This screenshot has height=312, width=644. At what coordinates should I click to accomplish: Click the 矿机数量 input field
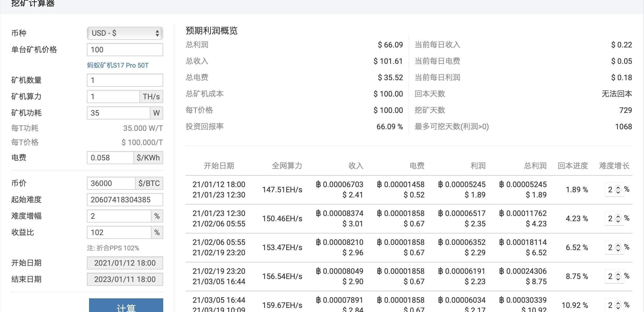pyautogui.click(x=125, y=80)
